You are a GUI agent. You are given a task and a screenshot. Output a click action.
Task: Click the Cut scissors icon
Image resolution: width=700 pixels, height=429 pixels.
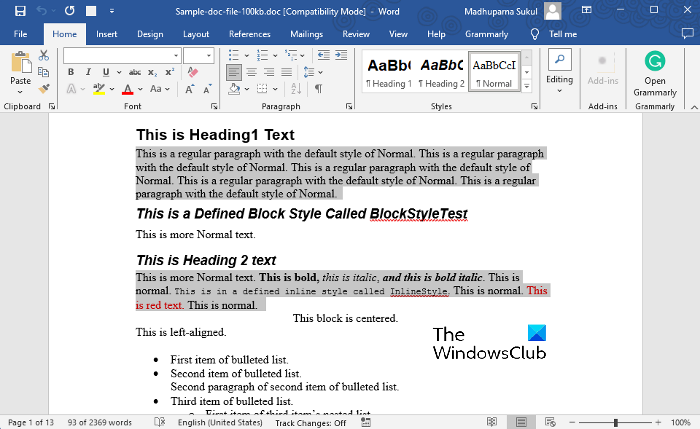coord(43,55)
